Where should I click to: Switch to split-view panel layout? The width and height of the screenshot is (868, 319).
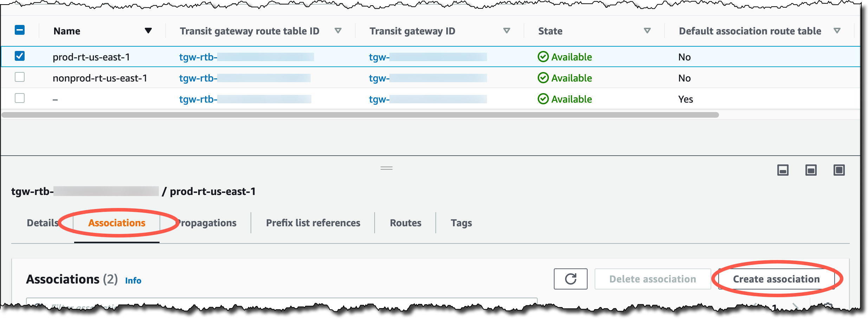point(811,170)
